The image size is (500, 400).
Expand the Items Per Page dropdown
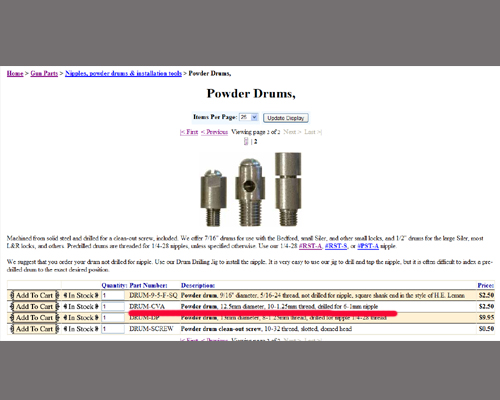point(249,117)
